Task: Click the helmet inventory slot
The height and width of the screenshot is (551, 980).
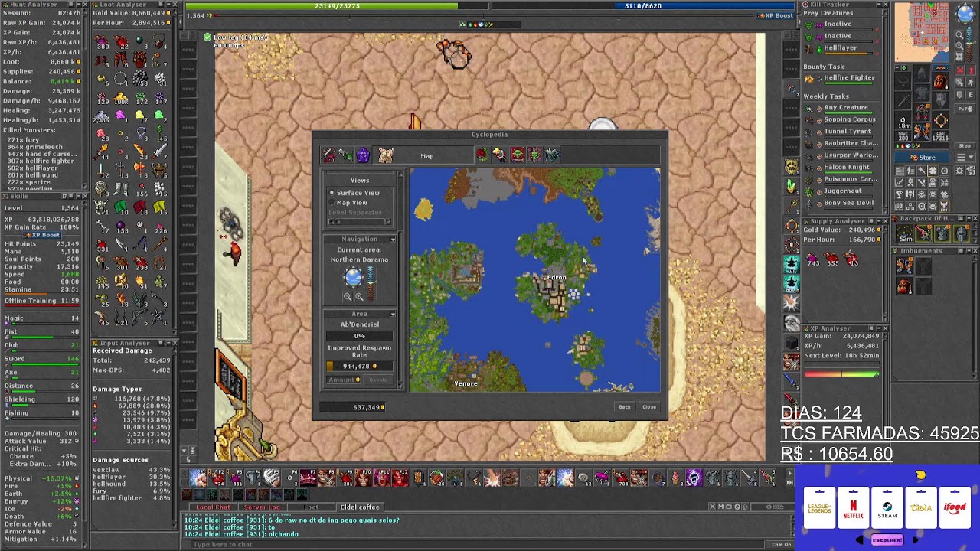Action: coord(921,73)
